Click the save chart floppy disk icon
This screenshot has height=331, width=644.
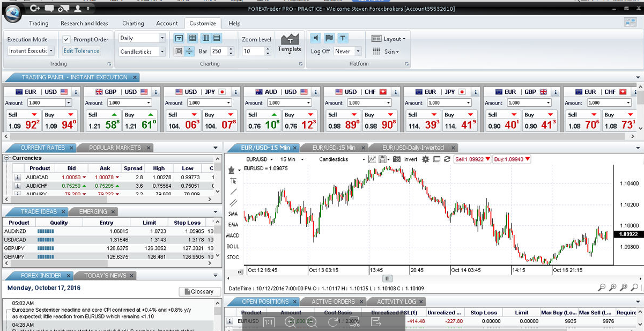(x=383, y=159)
